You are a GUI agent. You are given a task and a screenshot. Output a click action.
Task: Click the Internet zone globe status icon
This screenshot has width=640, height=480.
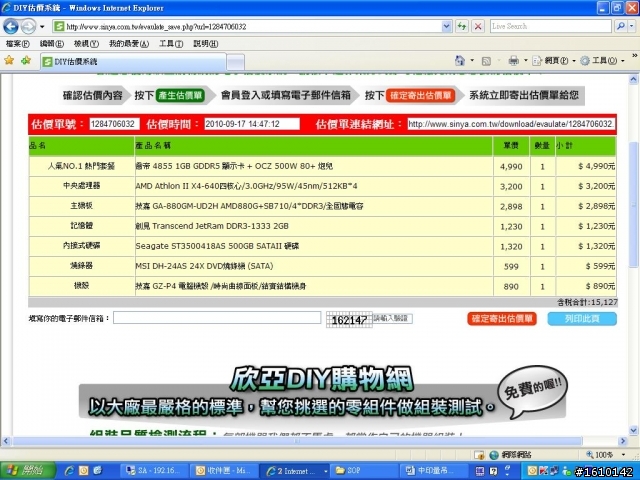[x=494, y=455]
